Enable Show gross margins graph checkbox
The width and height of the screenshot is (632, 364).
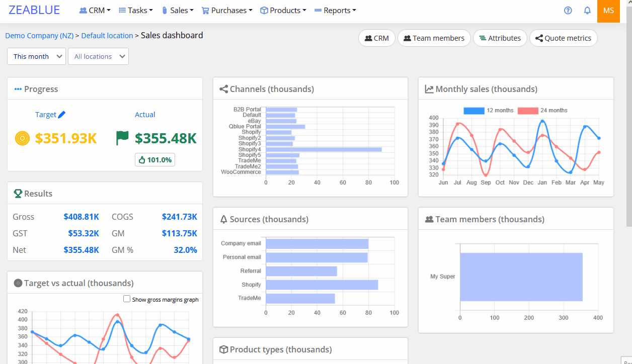pyautogui.click(x=127, y=299)
